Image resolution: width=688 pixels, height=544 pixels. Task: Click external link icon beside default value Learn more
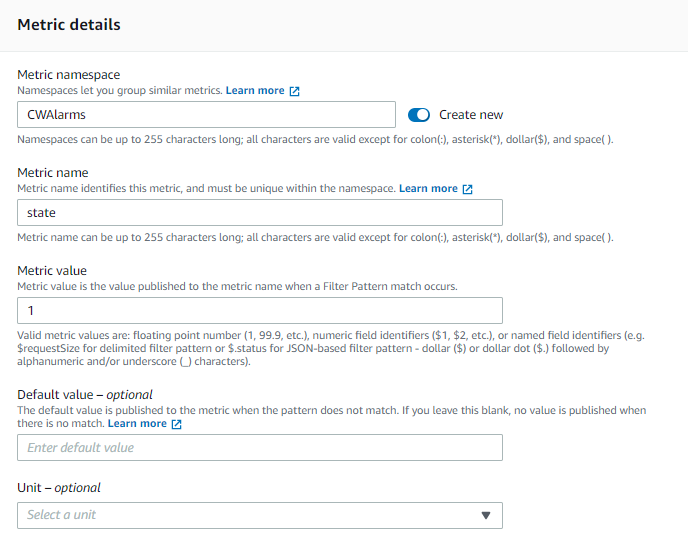click(x=177, y=424)
